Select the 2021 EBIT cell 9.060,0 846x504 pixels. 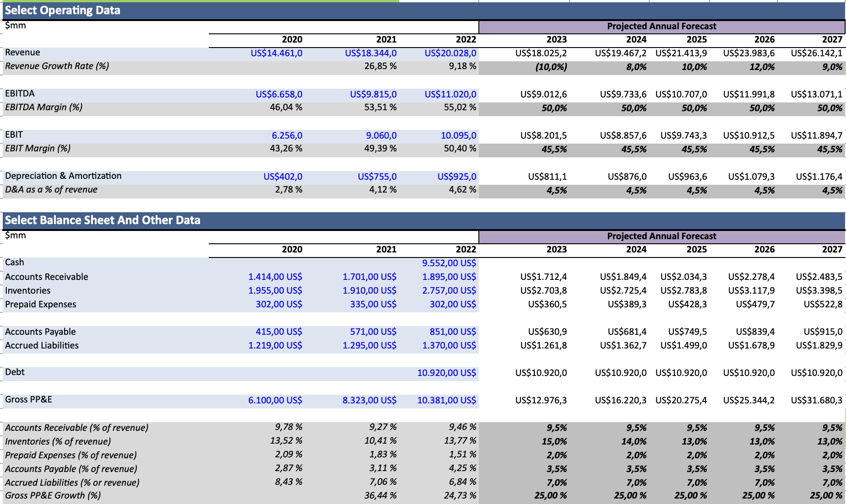click(381, 135)
